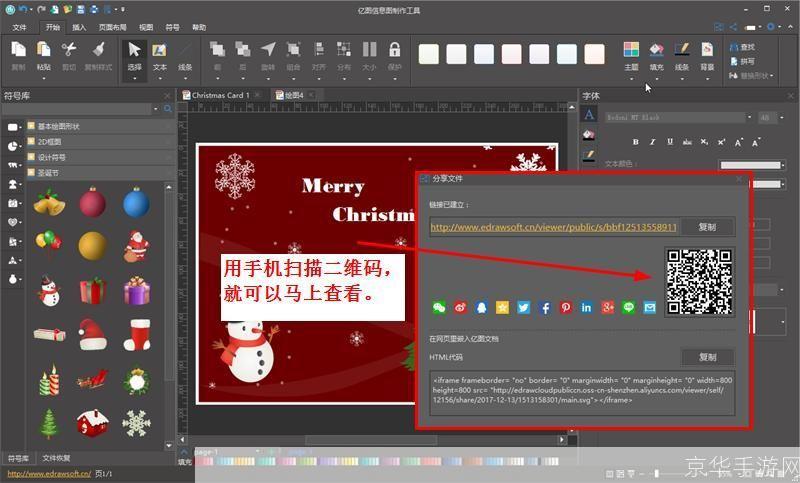Switch to the 视图 ribbon tab

coord(146,27)
